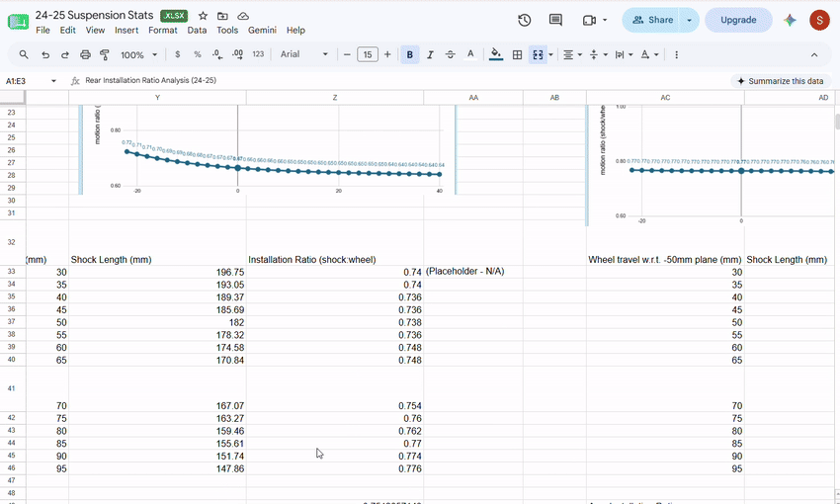Check the cloud document status icon
The image size is (840, 504).
[x=243, y=16]
